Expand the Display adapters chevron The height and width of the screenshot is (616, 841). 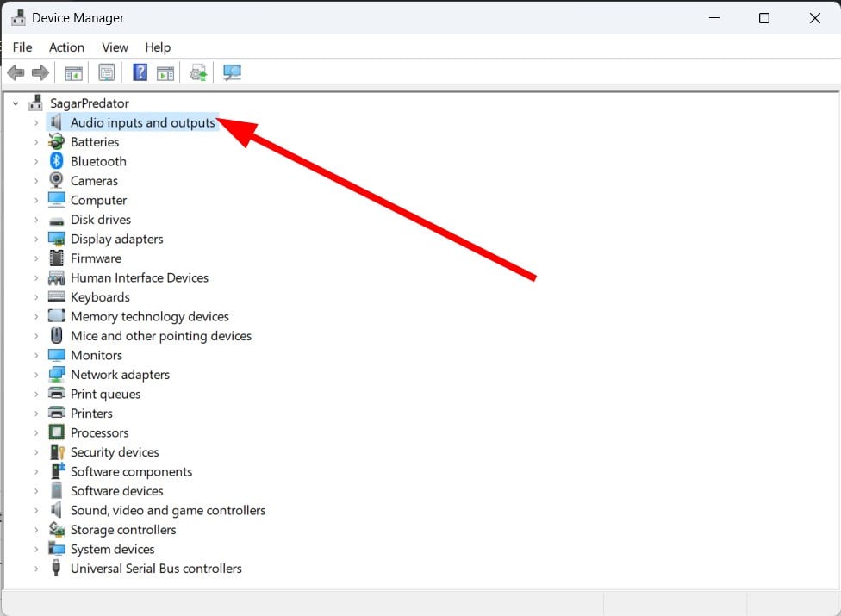[x=36, y=240]
